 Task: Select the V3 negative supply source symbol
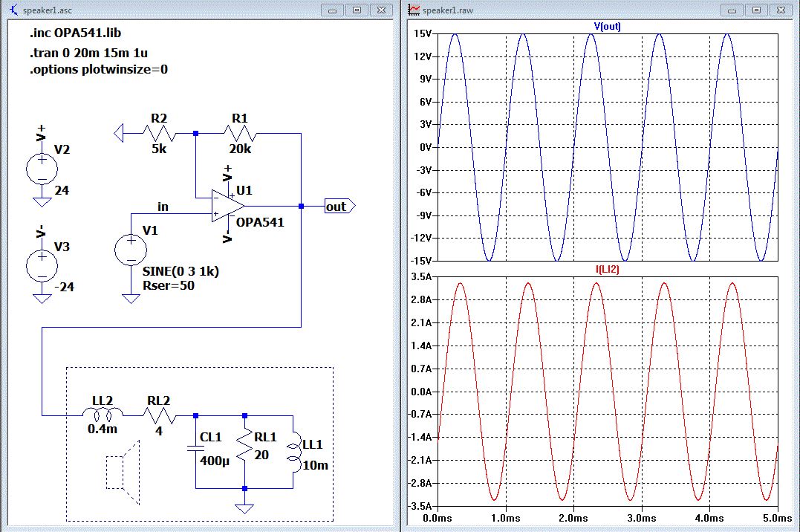tap(42, 265)
